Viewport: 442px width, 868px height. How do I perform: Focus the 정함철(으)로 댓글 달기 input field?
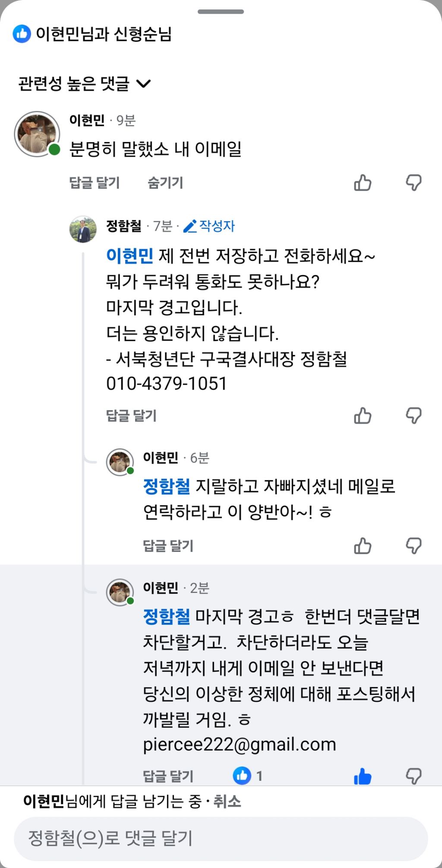221,838
